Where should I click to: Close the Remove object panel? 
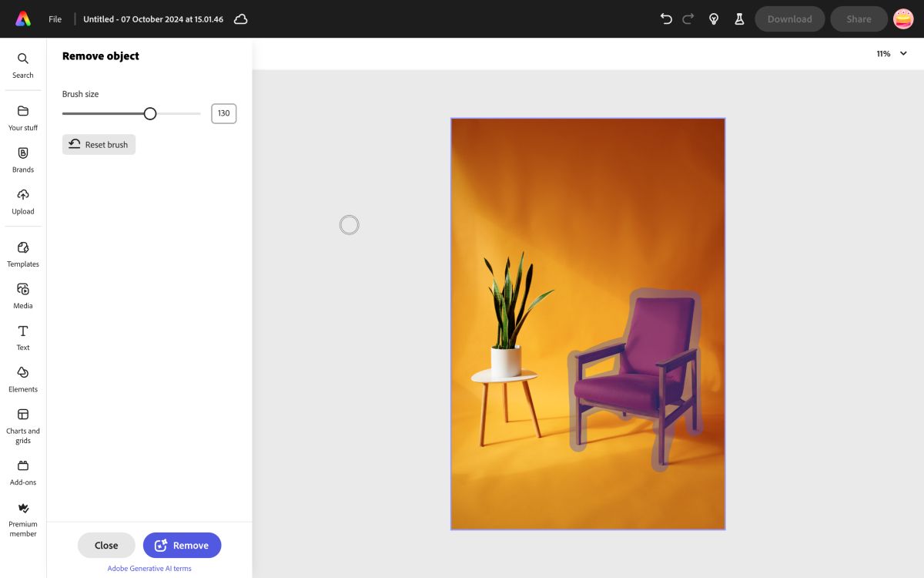click(106, 545)
